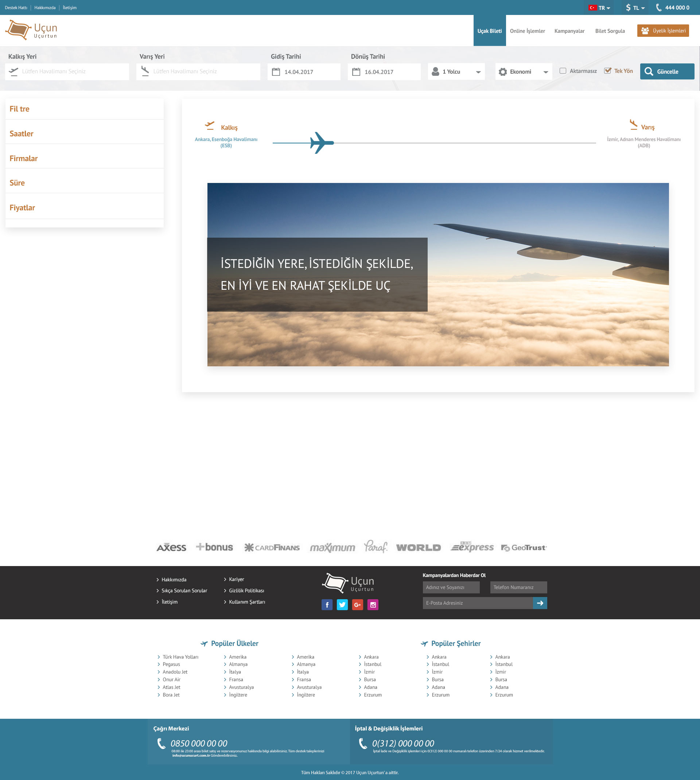Click the Kalkış Yeri airport input field

pyautogui.click(x=67, y=71)
